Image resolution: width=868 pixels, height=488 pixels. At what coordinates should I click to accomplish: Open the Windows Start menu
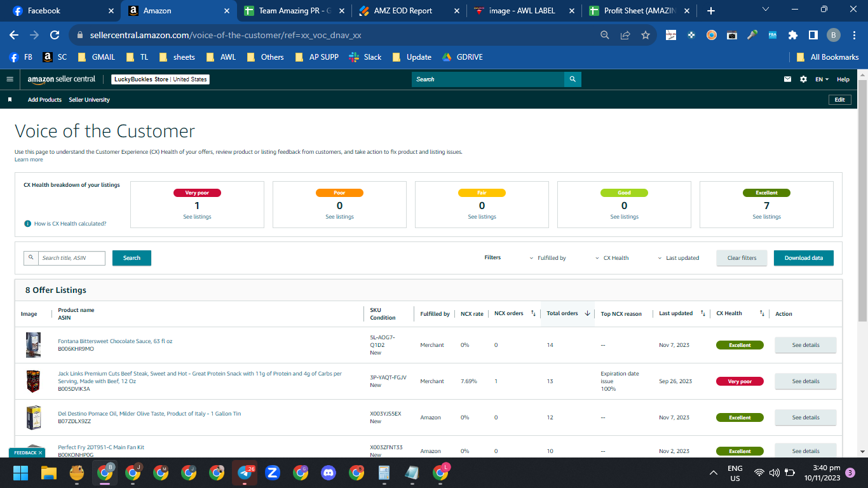[x=20, y=473]
